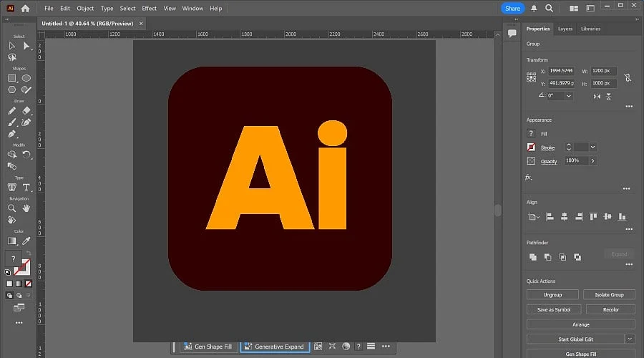This screenshot has height=358, width=644.
Task: Select the Zoom tool
Action: pyautogui.click(x=12, y=208)
